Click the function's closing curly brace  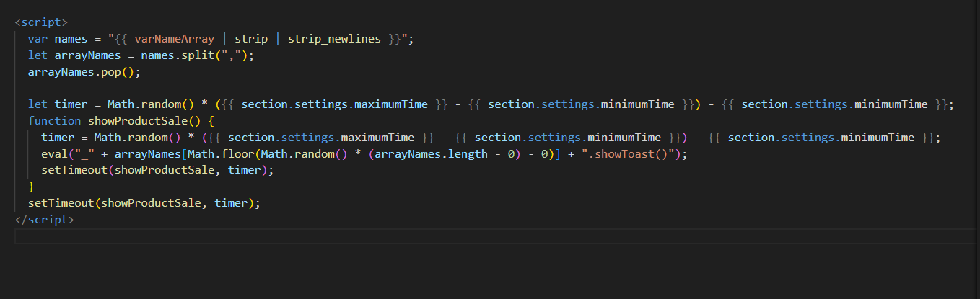(31, 187)
